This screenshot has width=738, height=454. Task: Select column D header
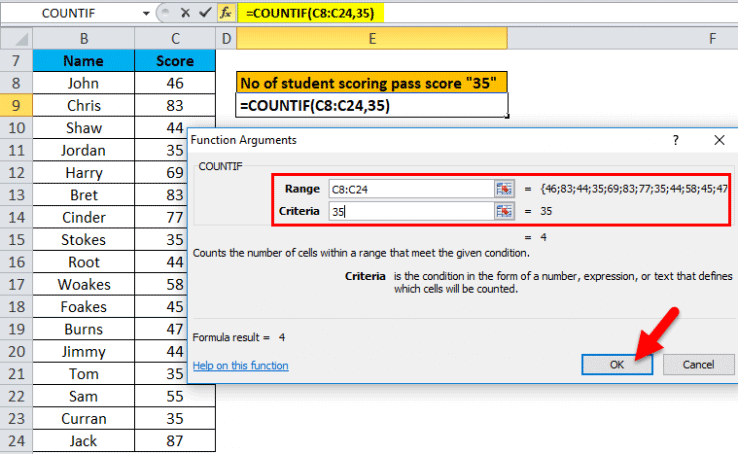click(226, 39)
